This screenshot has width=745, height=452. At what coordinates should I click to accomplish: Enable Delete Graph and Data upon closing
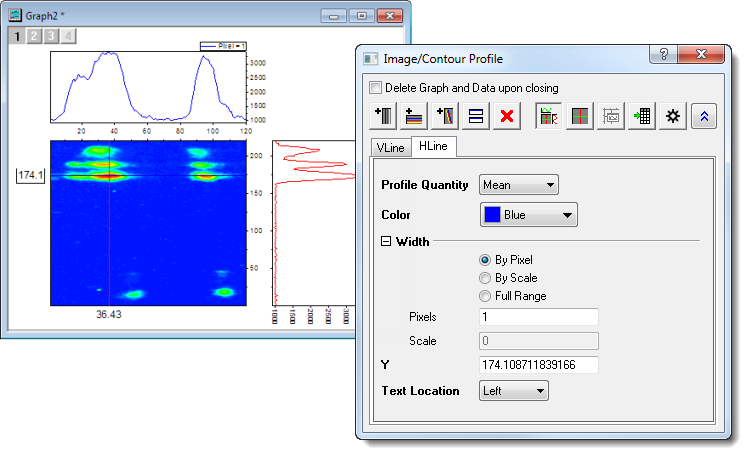coord(376,88)
